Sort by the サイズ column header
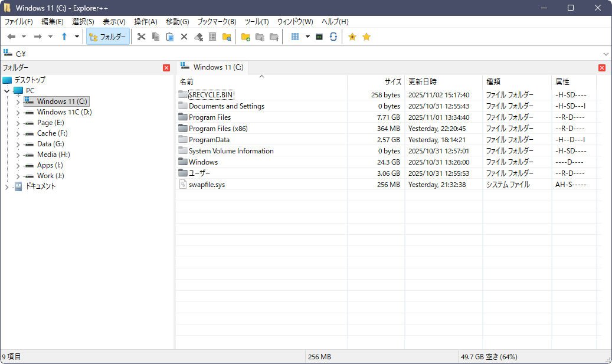The height and width of the screenshot is (364, 612). click(376, 81)
